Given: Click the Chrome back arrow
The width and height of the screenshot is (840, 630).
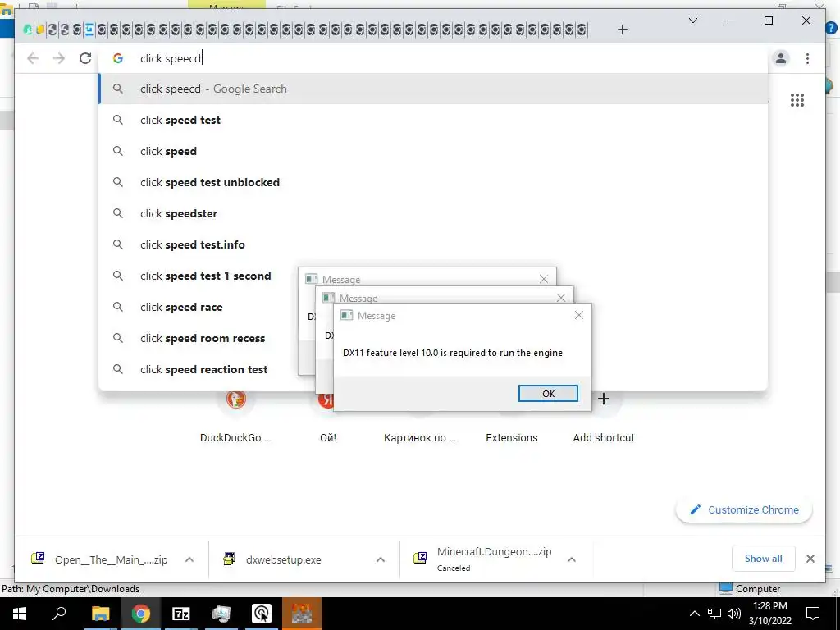Looking at the screenshot, I should pyautogui.click(x=33, y=58).
